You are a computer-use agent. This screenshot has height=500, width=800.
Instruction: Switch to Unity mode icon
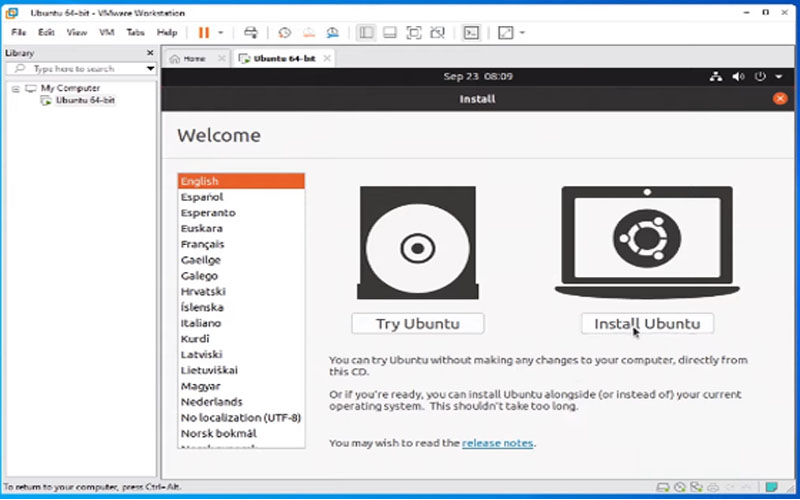[x=437, y=33]
